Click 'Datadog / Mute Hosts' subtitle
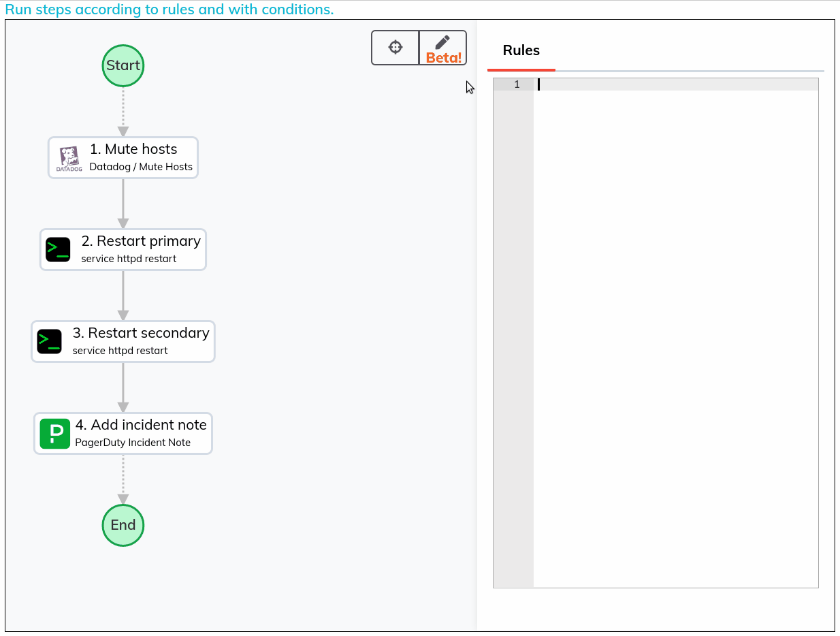The image size is (840, 636). [x=141, y=167]
